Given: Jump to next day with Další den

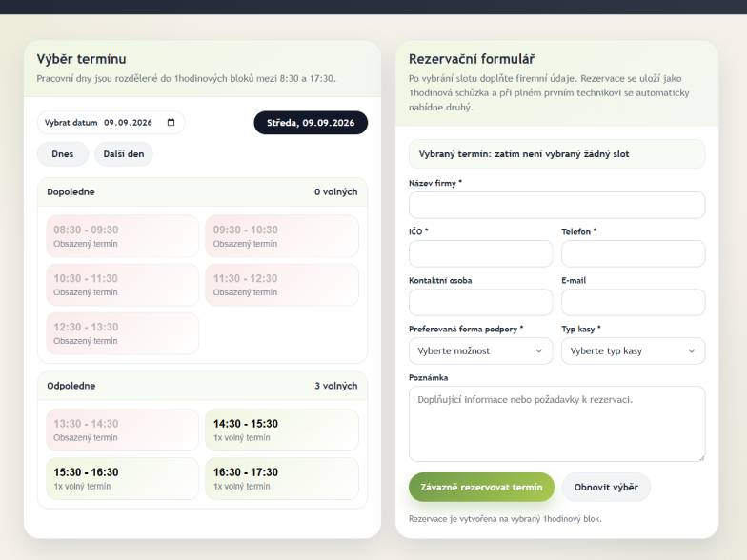Looking at the screenshot, I should pos(124,154).
